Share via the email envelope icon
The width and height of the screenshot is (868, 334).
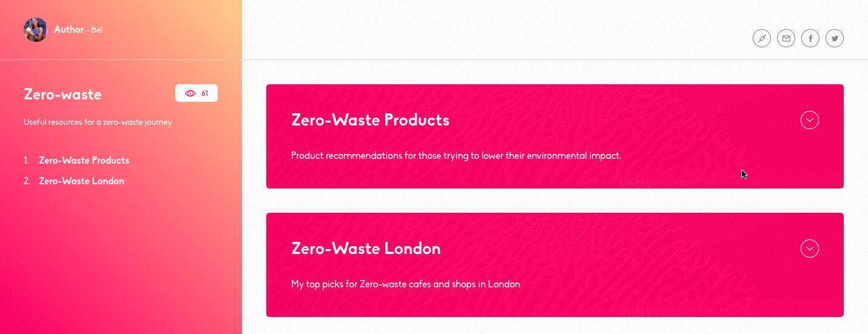point(786,39)
